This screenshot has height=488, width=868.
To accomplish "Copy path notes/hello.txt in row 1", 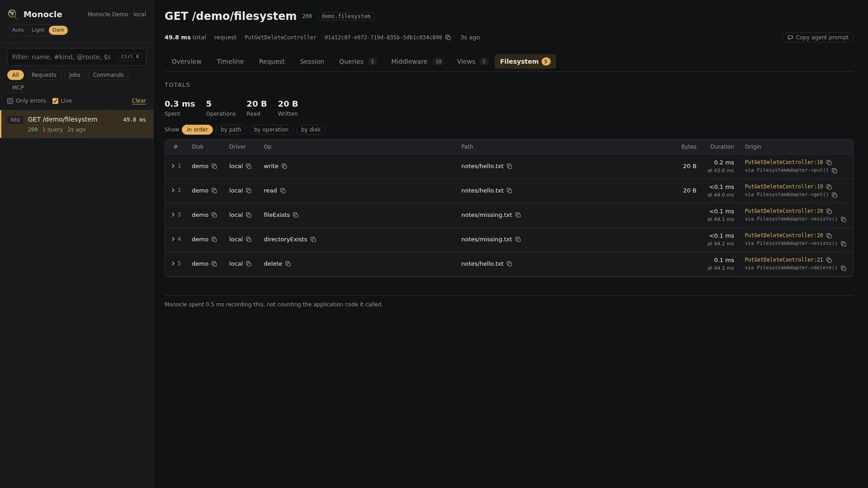I will 509,166.
